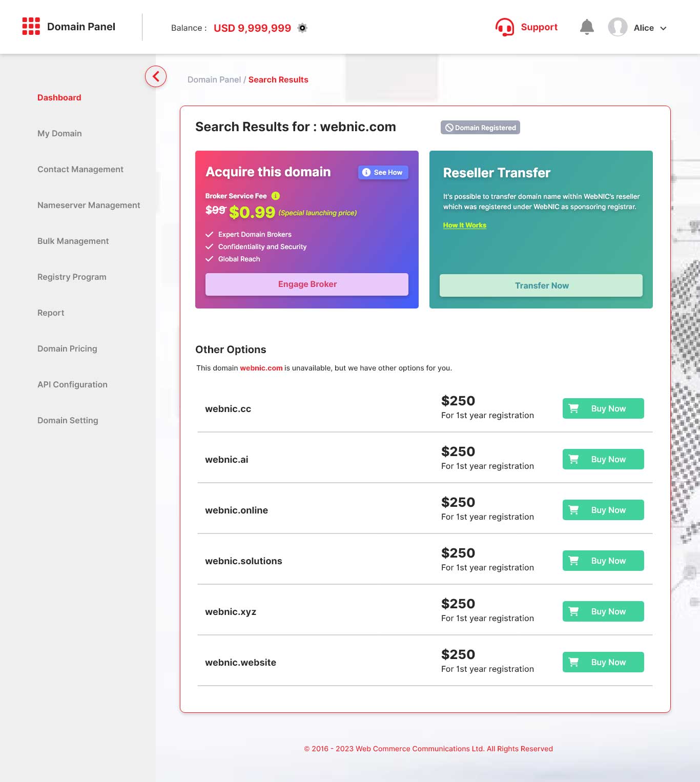The image size is (700, 782).
Task: Open balance settings gear icon
Action: coord(302,28)
